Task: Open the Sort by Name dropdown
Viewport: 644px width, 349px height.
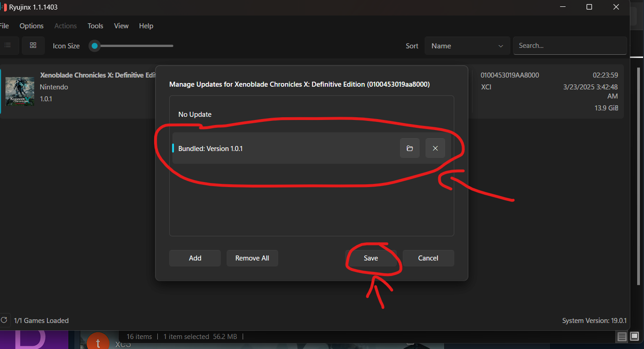Action: pos(467,46)
